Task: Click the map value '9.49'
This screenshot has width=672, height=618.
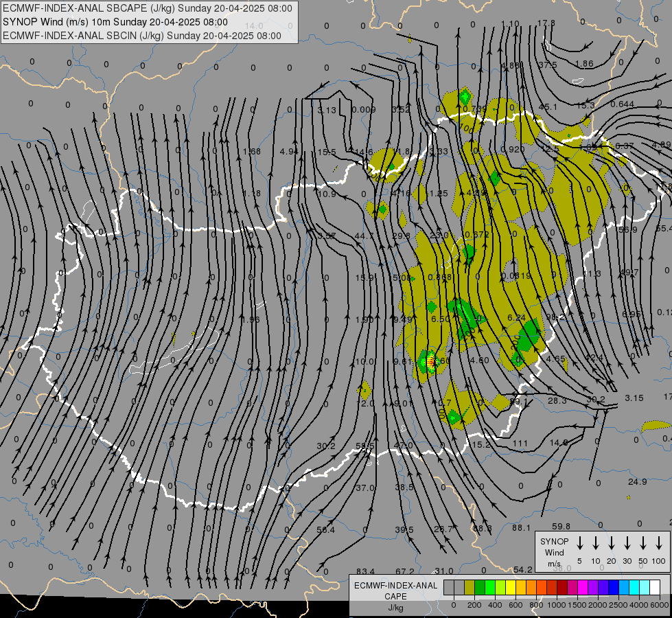Action: click(402, 319)
